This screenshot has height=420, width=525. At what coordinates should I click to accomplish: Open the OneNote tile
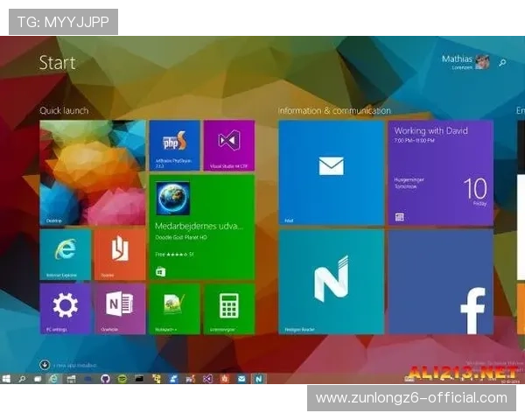(x=120, y=308)
